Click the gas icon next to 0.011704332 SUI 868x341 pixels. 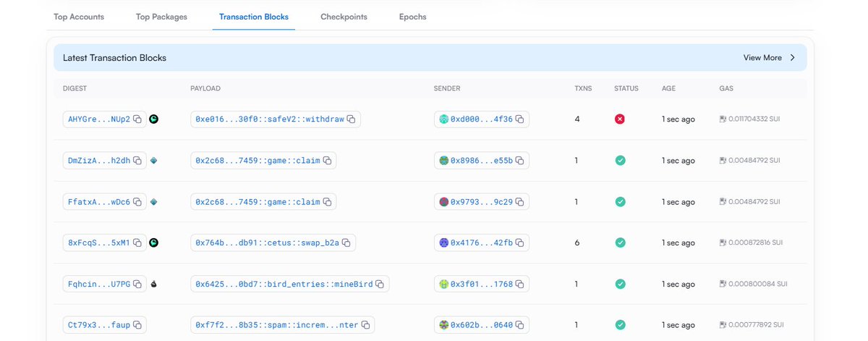point(723,119)
